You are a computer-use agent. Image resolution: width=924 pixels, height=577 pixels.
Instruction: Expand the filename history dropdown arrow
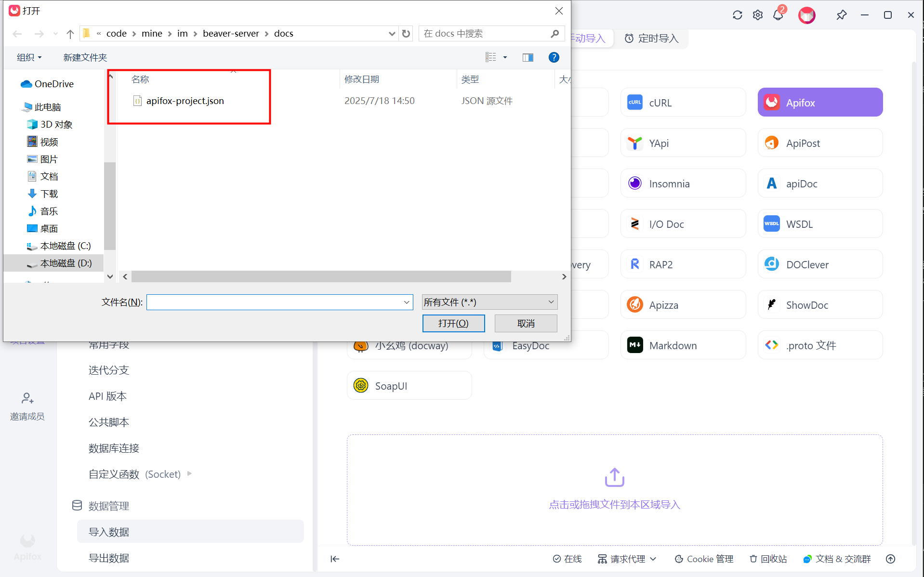(x=407, y=302)
